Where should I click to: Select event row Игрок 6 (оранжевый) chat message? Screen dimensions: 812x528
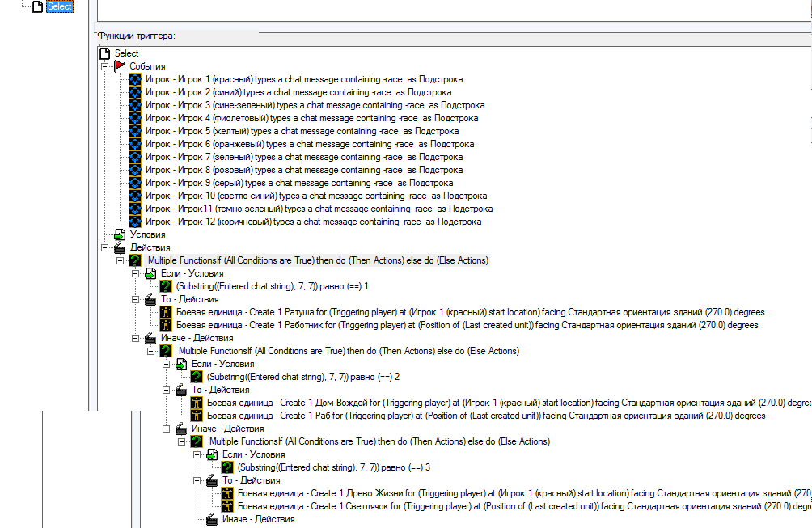310,144
